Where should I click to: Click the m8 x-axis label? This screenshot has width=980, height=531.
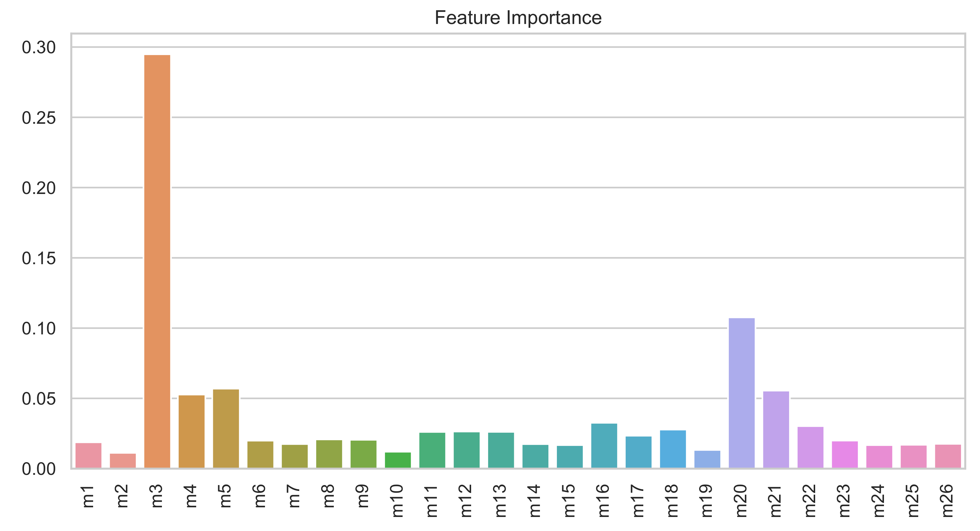(329, 496)
